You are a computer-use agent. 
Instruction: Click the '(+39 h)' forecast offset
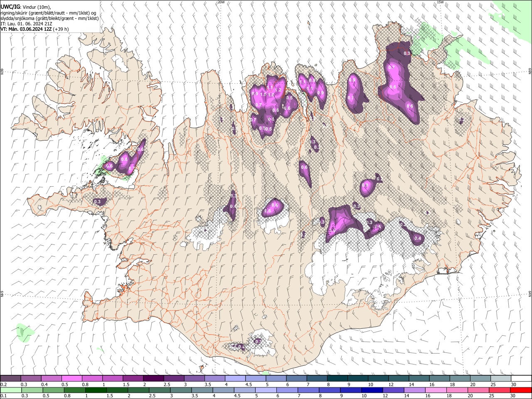click(61, 29)
